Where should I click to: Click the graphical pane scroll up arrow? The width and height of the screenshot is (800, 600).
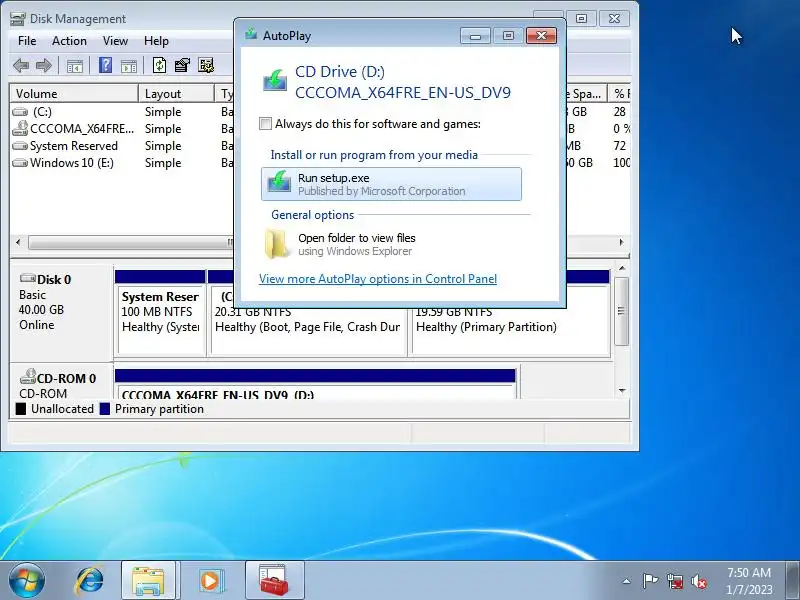[x=622, y=268]
